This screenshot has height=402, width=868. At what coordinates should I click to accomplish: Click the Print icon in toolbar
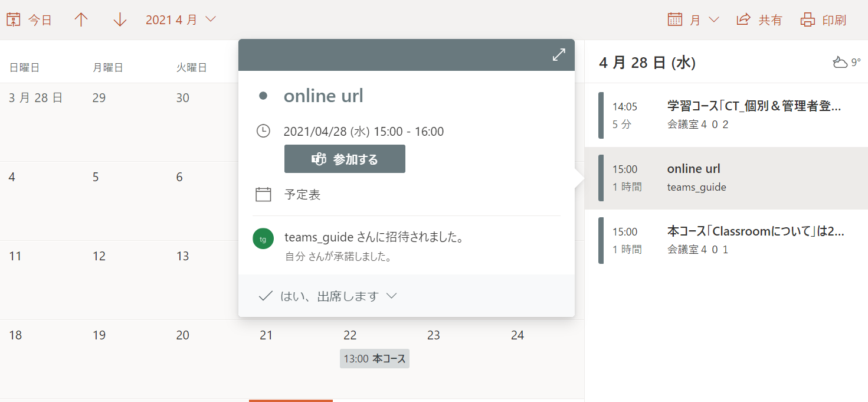(x=807, y=19)
